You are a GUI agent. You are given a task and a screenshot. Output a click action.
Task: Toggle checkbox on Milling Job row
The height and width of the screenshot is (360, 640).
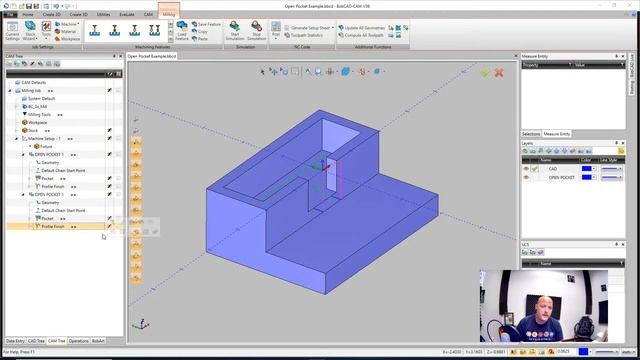point(118,90)
